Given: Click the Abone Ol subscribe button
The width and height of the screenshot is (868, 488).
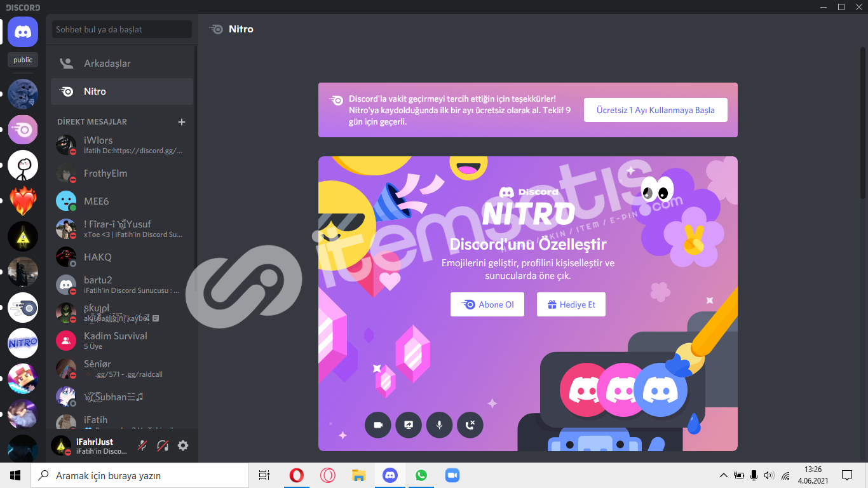Looking at the screenshot, I should pos(487,304).
